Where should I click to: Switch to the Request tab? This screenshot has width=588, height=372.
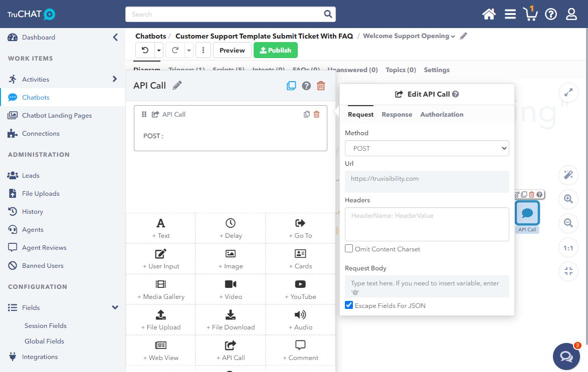pos(360,114)
